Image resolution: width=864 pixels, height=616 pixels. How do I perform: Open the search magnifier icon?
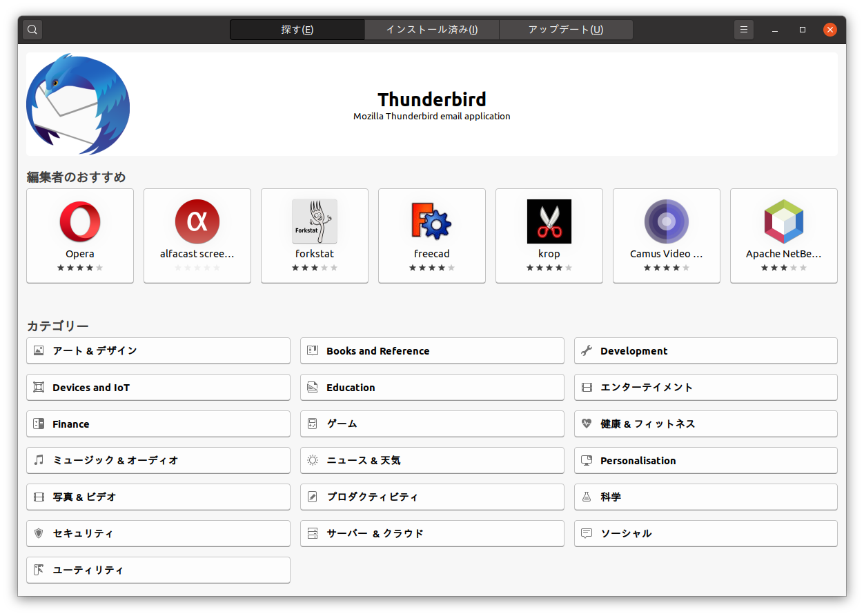click(32, 30)
